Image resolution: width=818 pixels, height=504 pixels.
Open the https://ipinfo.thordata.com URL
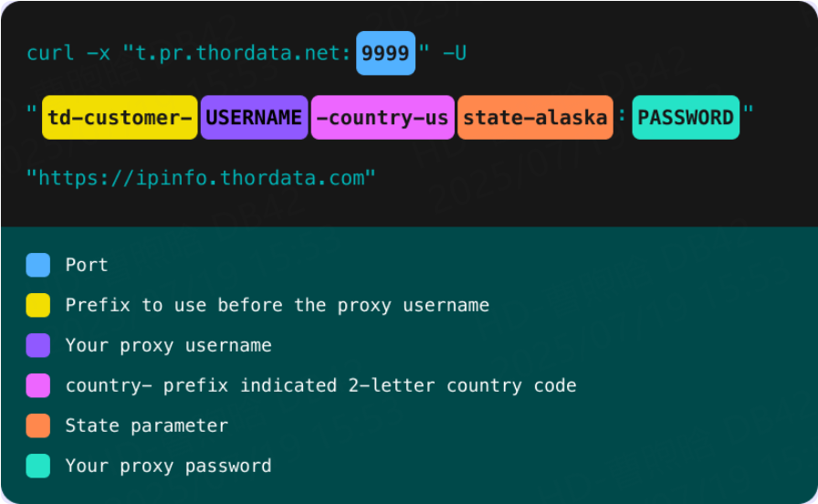201,177
